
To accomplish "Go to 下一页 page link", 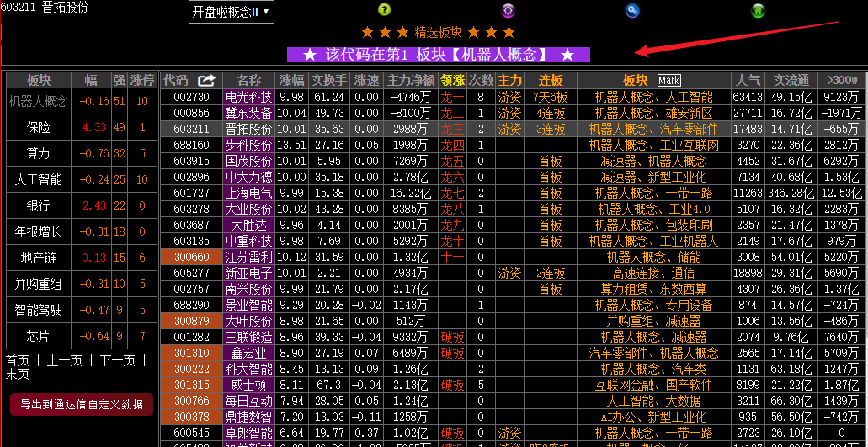I will coord(117,360).
